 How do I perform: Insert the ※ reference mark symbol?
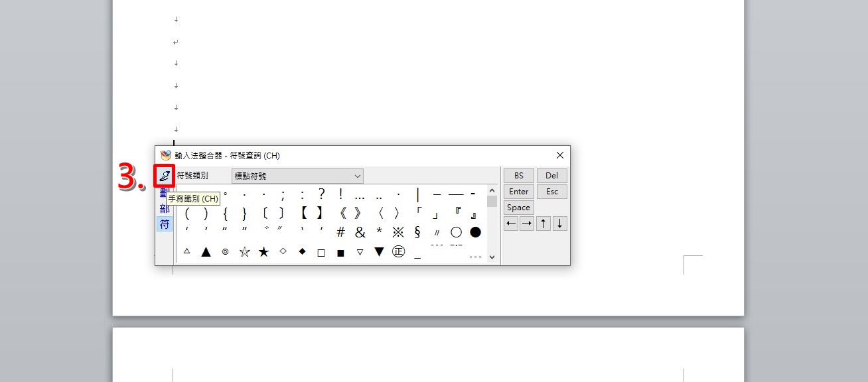398,232
